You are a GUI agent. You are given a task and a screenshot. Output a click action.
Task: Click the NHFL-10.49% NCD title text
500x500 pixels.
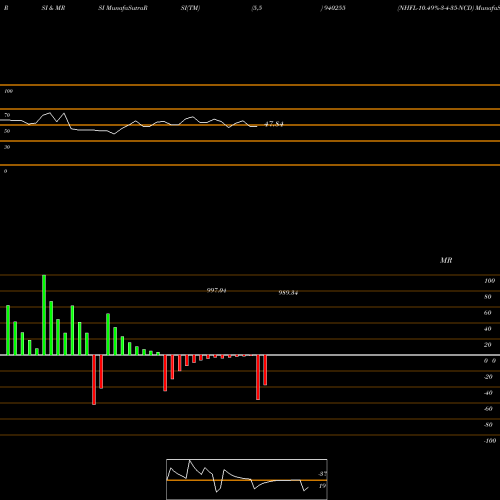coord(448,8)
